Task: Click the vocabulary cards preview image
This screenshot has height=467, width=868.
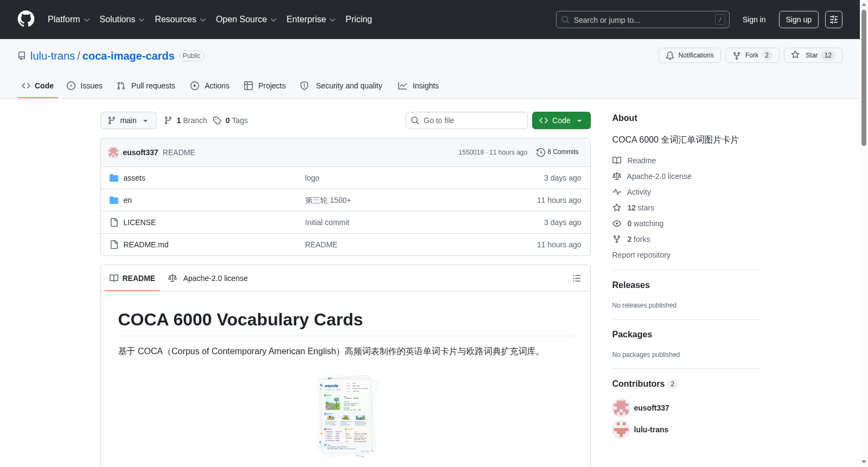Action: 346,415
